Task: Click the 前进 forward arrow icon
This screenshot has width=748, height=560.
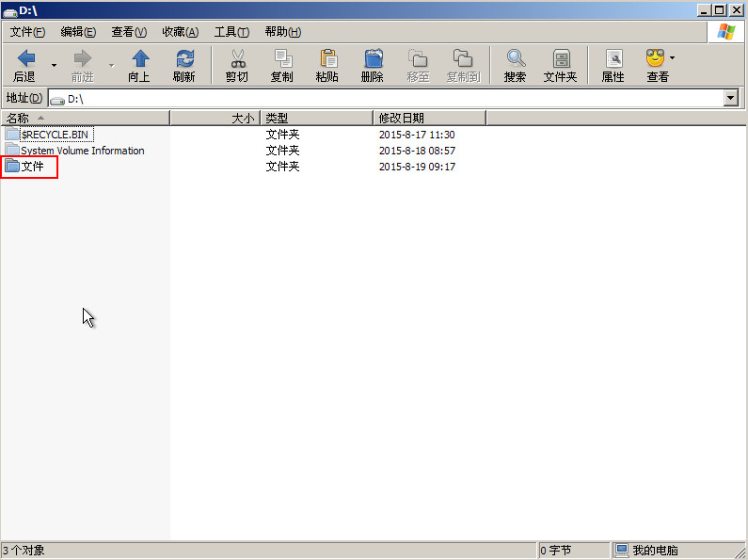Action: tap(83, 58)
